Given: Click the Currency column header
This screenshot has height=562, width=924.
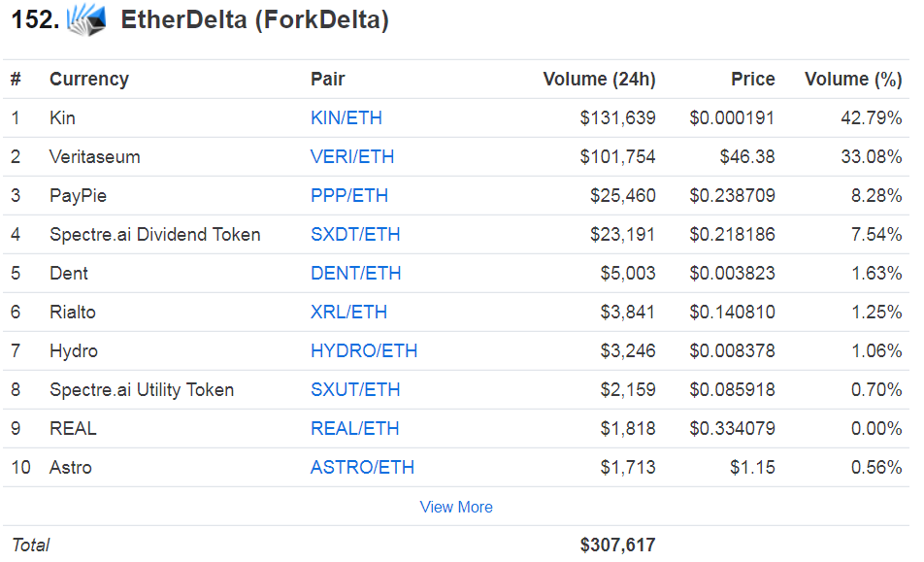Looking at the screenshot, I should [x=89, y=80].
